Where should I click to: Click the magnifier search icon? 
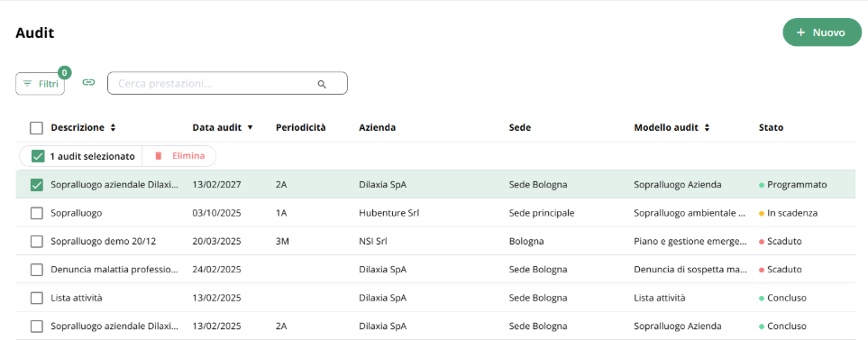pyautogui.click(x=322, y=84)
